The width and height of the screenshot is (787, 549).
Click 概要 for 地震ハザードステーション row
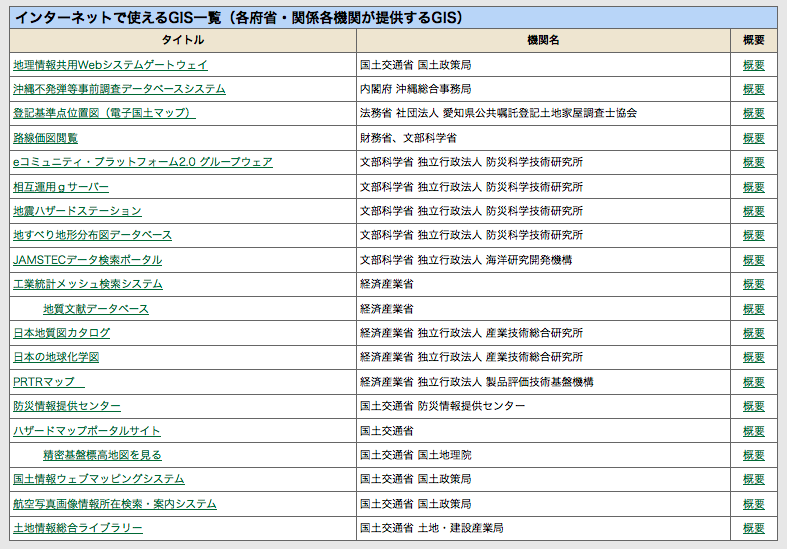(x=754, y=211)
